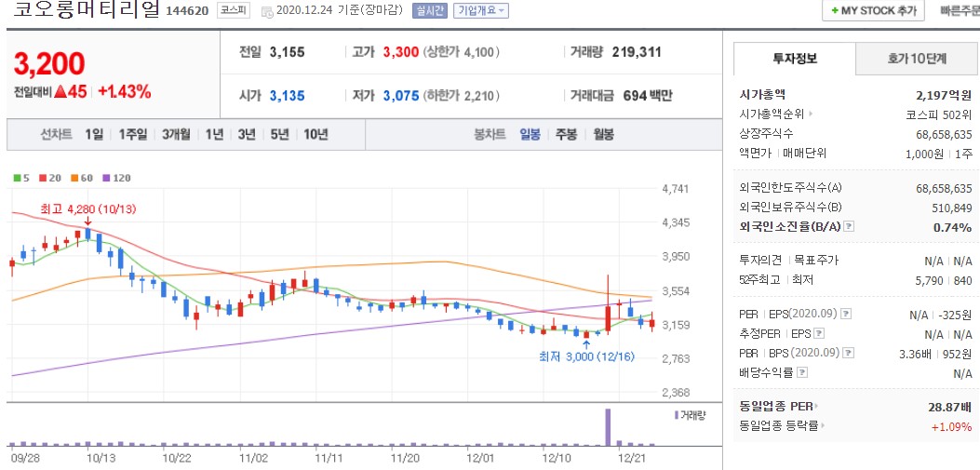The height and width of the screenshot is (470, 980).
Task: Switch to the 투자정보 tab
Action: pos(794,59)
